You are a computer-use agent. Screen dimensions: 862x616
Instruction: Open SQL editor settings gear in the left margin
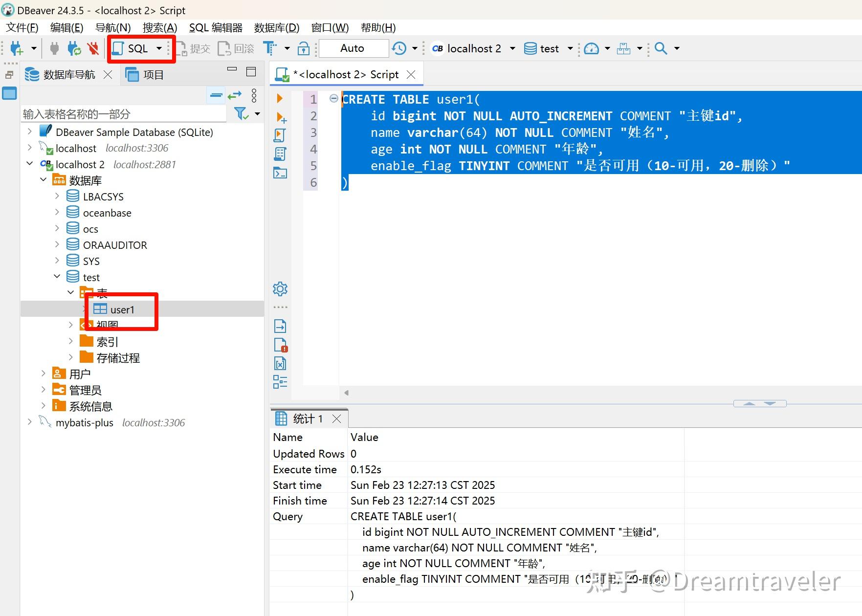pyautogui.click(x=280, y=288)
